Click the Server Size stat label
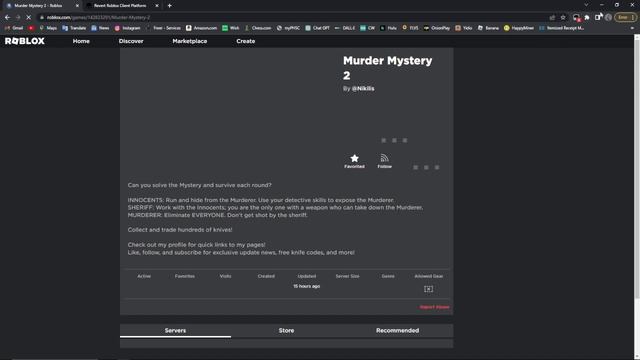The image size is (640, 360). pos(347,276)
